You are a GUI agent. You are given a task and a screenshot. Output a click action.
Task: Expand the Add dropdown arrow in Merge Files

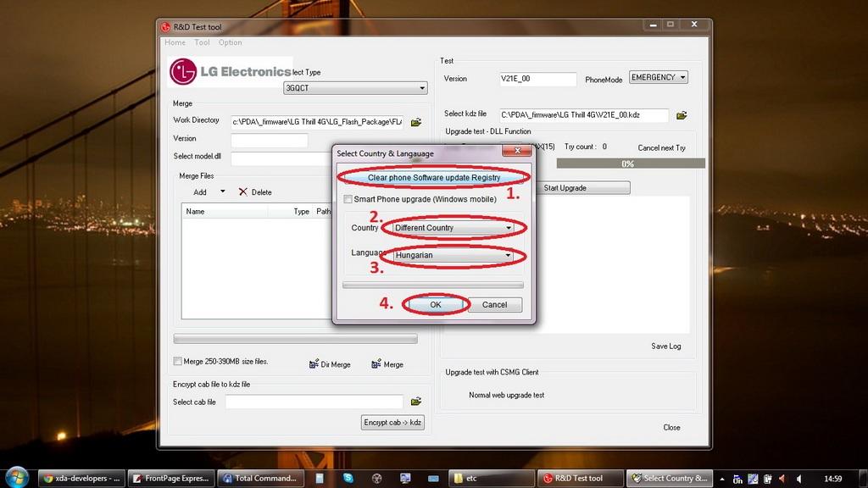(x=223, y=191)
